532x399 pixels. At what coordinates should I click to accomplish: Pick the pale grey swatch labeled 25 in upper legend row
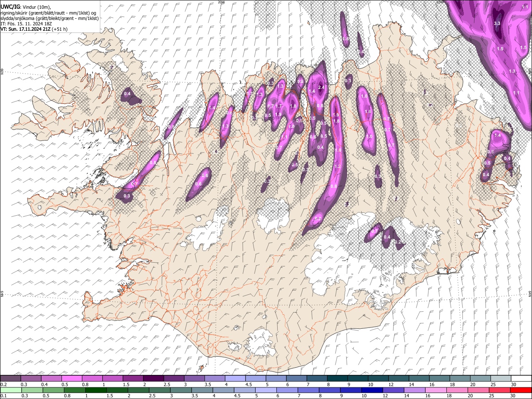pos(500,378)
